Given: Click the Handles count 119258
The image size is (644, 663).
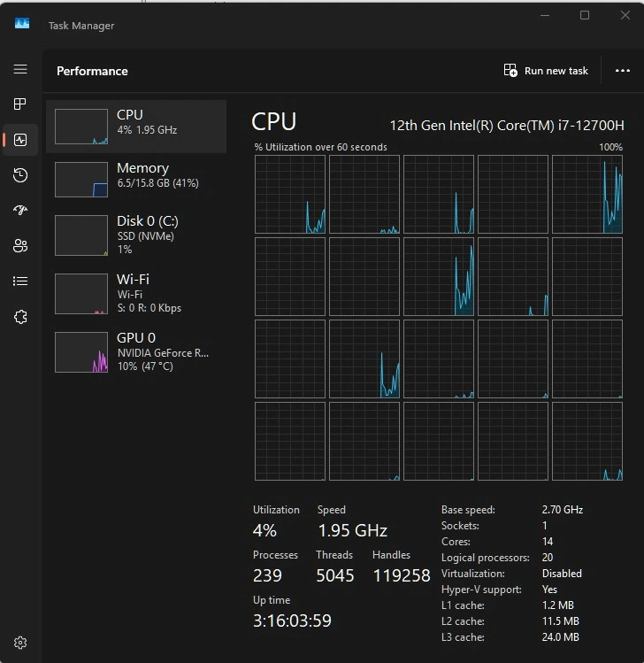Looking at the screenshot, I should [x=401, y=575].
